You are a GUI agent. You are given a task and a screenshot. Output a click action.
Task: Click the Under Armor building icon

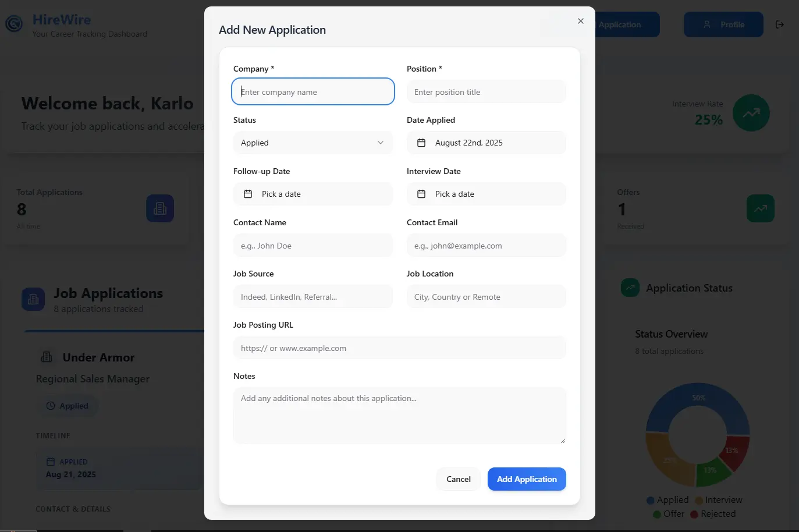(47, 357)
